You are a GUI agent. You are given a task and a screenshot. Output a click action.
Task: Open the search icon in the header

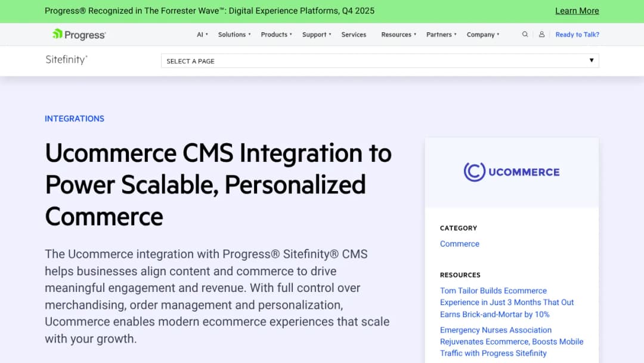tap(525, 35)
